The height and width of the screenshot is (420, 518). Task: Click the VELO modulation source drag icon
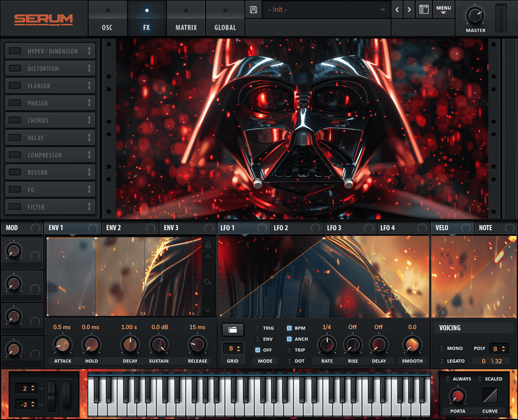(466, 228)
